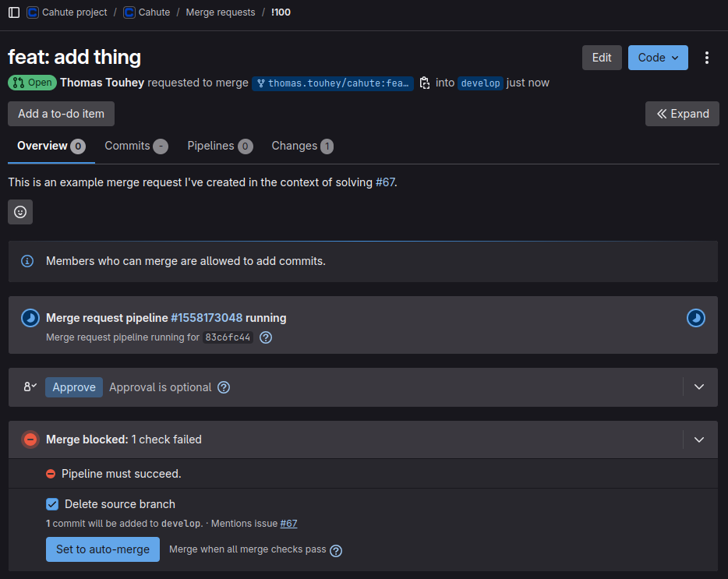Open the vertical ellipsis actions menu
The height and width of the screenshot is (579, 728).
pos(707,58)
